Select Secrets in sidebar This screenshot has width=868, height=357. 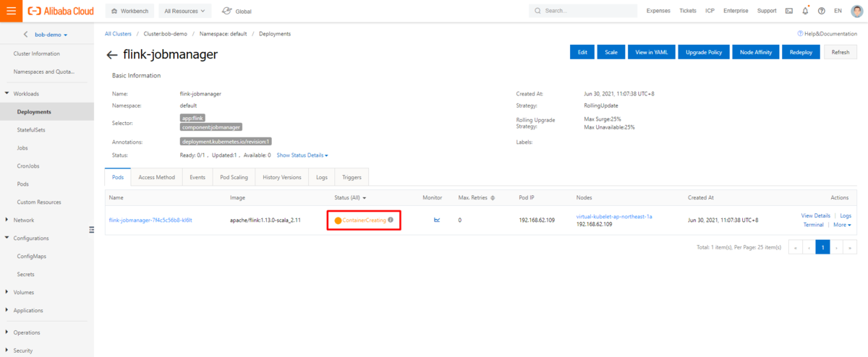[x=26, y=275]
